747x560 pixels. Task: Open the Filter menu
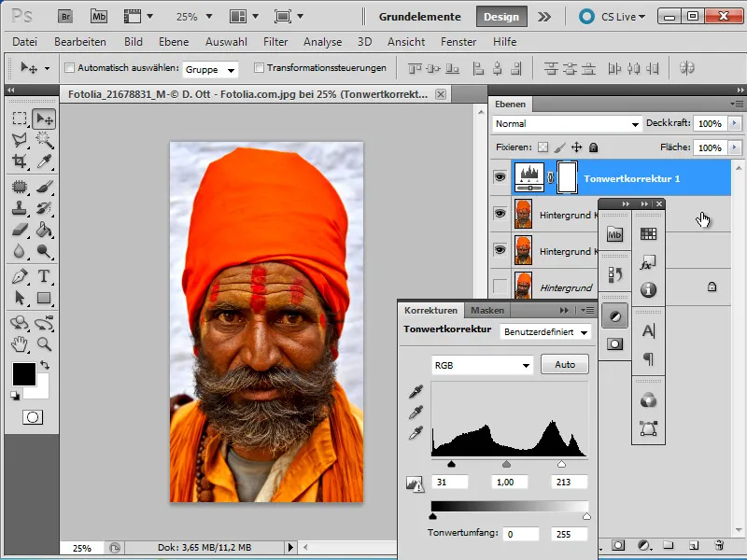[x=275, y=42]
